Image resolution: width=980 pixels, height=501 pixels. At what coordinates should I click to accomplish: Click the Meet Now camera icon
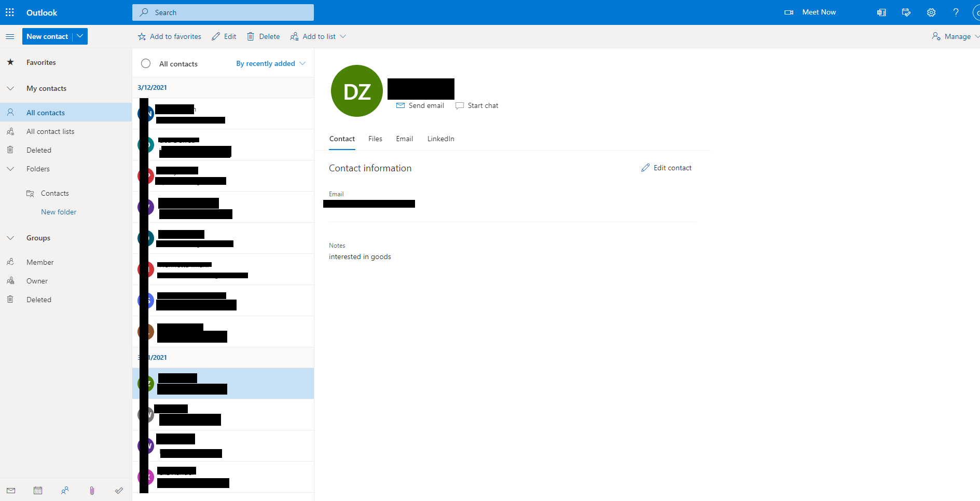click(x=789, y=12)
